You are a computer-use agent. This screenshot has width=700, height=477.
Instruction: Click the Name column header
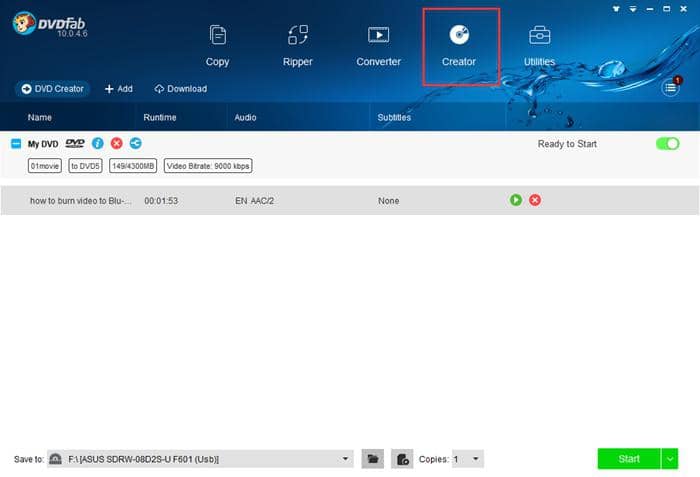40,117
